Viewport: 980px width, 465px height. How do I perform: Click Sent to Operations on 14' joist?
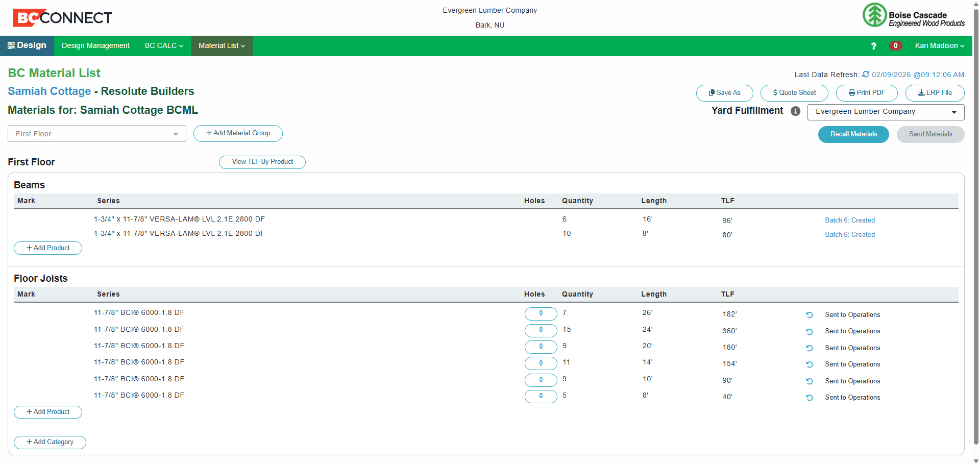click(852, 364)
